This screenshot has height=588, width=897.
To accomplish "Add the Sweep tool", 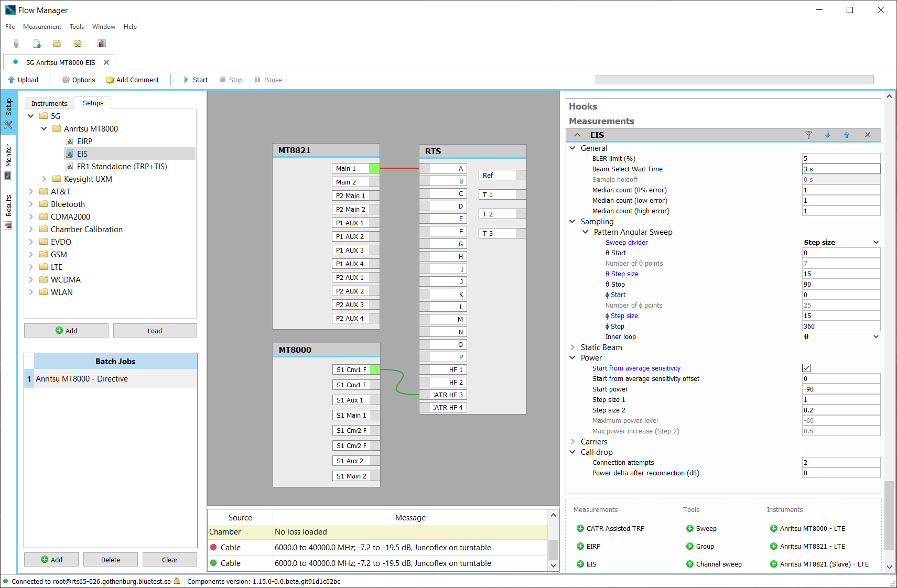I will tap(701, 528).
